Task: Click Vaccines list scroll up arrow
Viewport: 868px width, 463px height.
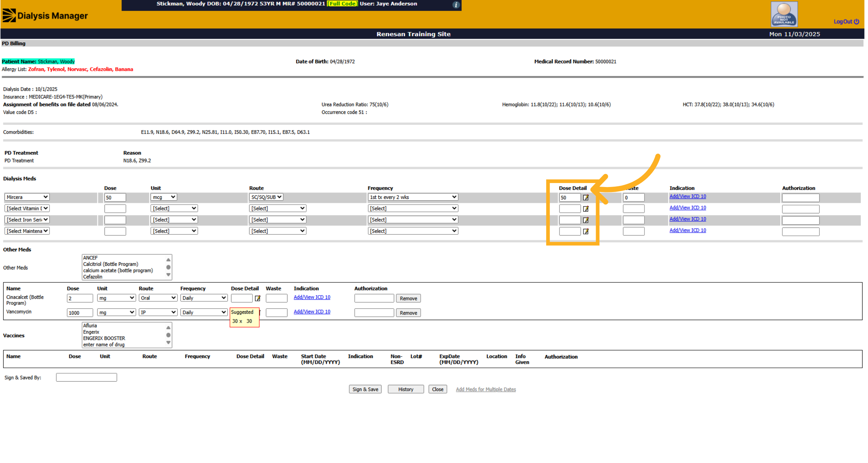Action: coord(168,328)
